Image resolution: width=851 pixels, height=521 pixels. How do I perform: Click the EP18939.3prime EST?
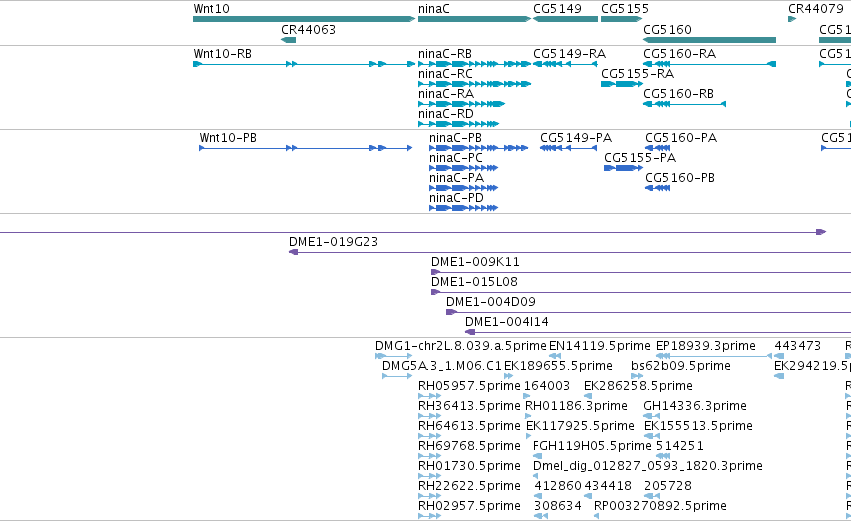(x=714, y=356)
